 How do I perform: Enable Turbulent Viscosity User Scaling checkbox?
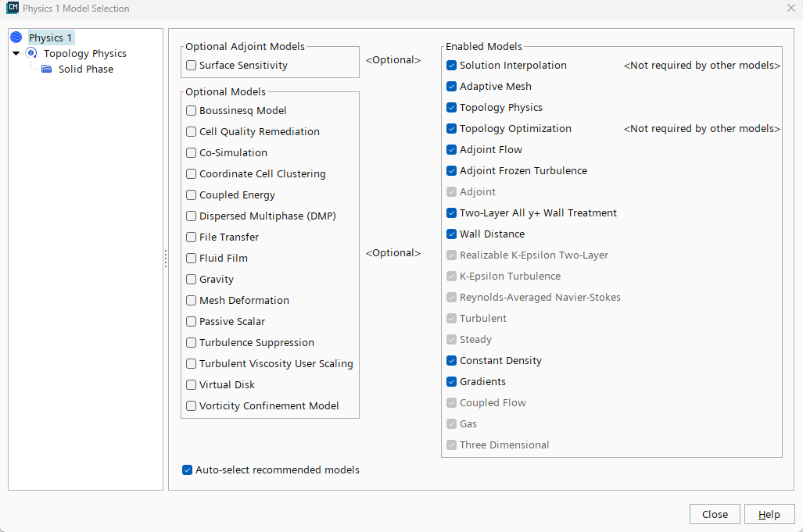[191, 364]
